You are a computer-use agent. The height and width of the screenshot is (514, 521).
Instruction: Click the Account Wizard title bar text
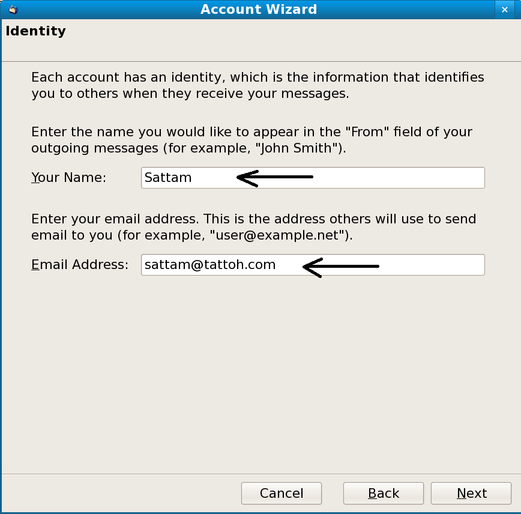[259, 9]
